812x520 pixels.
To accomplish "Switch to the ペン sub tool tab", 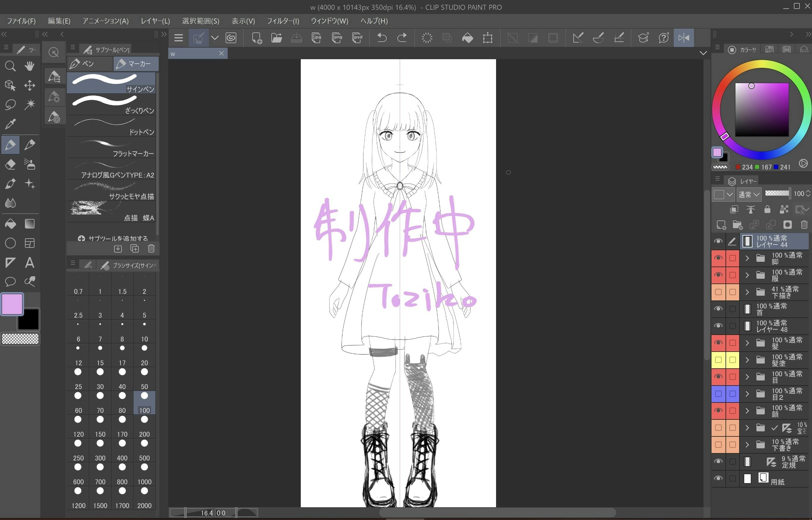I will pos(89,64).
